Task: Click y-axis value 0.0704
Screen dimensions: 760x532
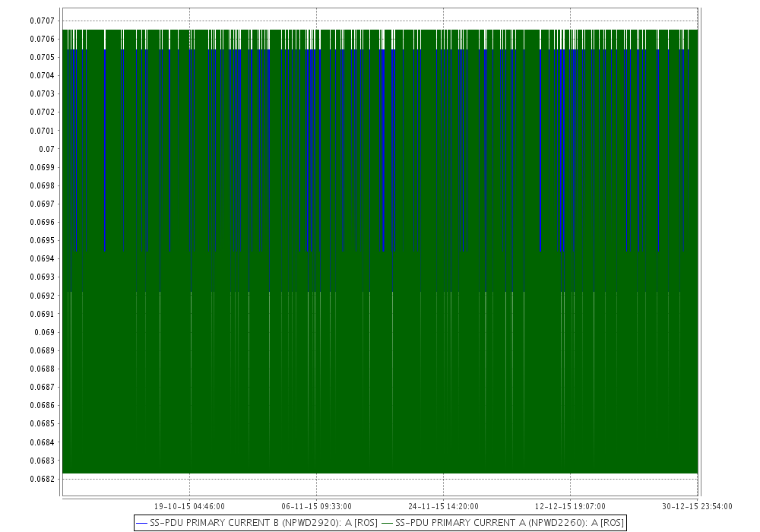Action: [x=42, y=75]
